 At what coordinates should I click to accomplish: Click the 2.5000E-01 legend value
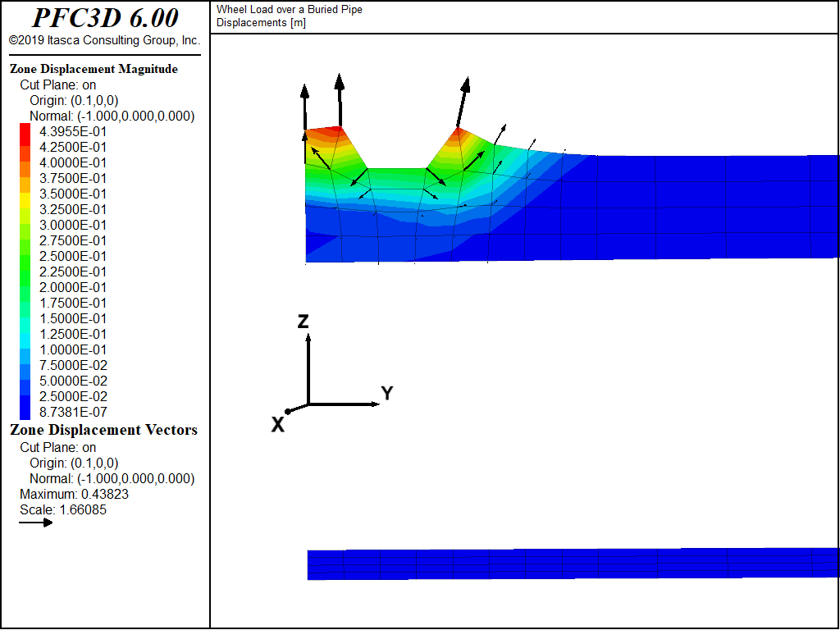coord(73,256)
